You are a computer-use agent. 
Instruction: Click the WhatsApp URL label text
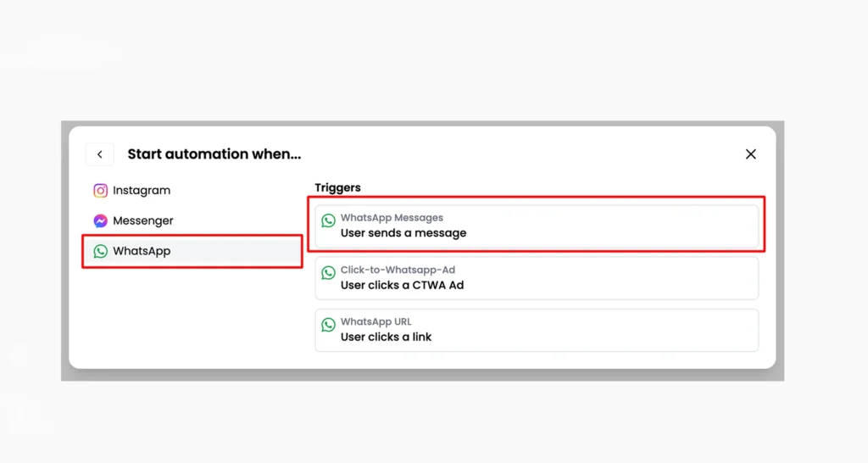[x=376, y=321]
